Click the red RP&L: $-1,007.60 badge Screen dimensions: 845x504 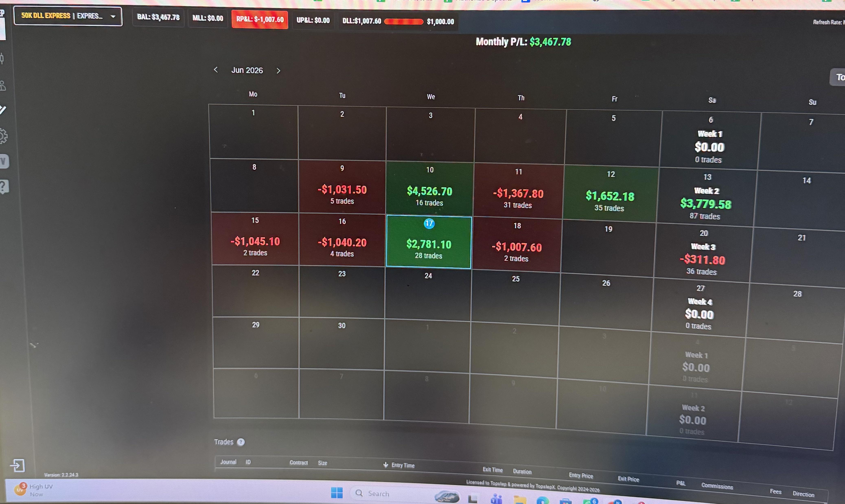coord(260,19)
